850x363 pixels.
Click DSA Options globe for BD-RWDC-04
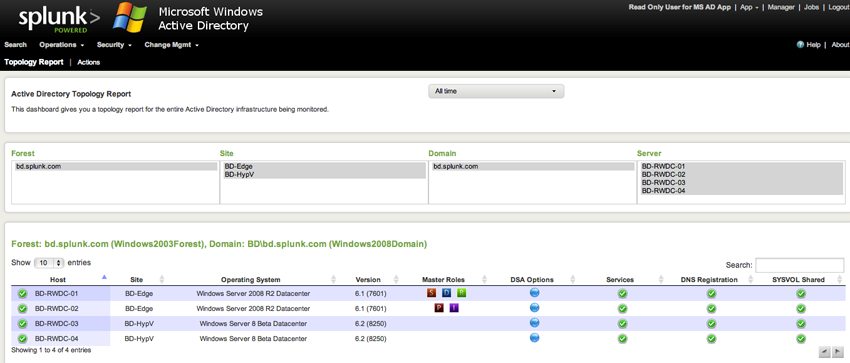click(x=534, y=338)
